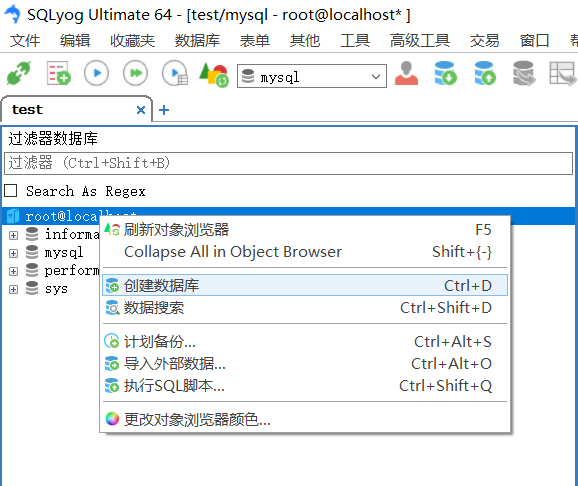This screenshot has height=486, width=578.
Task: Open the 高级工具 menu
Action: 420,40
